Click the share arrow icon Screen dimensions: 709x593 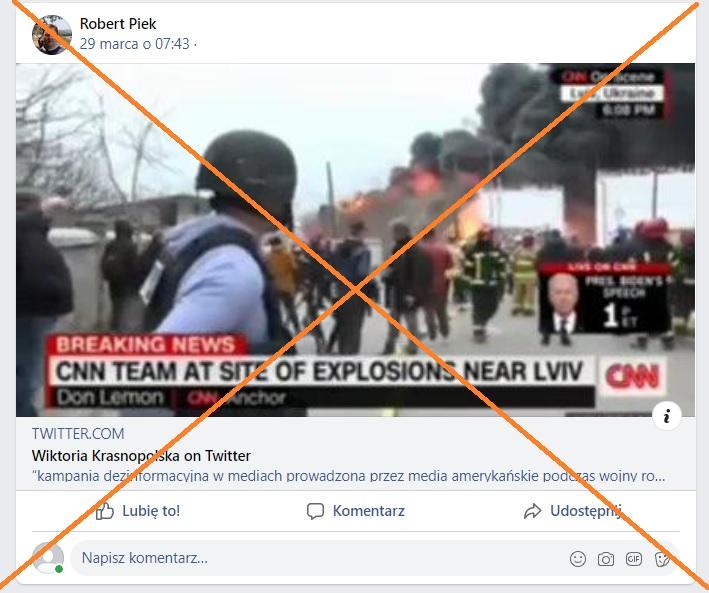(x=532, y=511)
